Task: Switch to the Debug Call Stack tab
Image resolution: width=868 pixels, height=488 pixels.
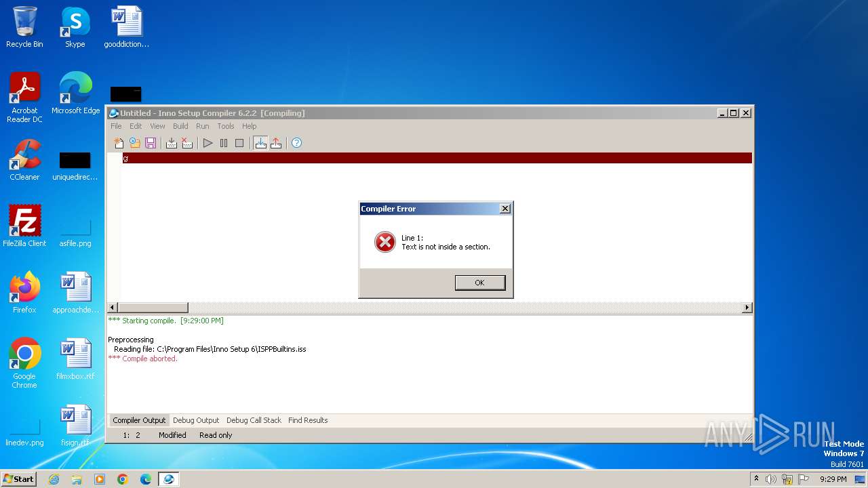Action: (254, 420)
